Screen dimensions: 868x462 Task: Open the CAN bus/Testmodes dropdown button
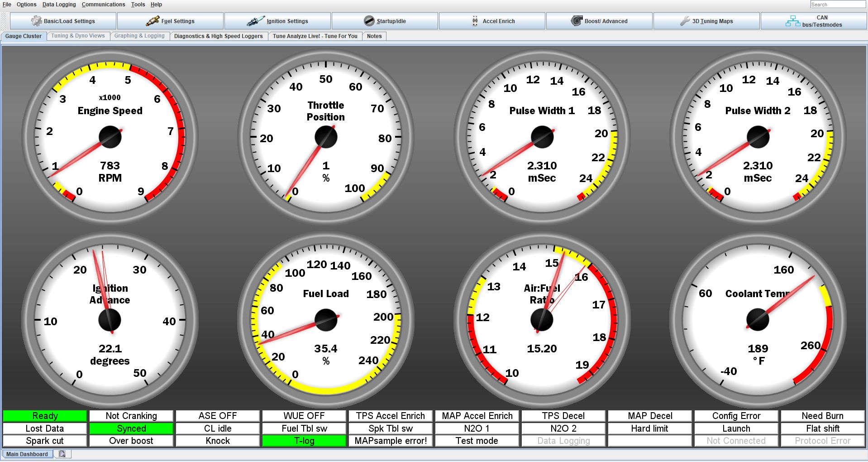(814, 21)
